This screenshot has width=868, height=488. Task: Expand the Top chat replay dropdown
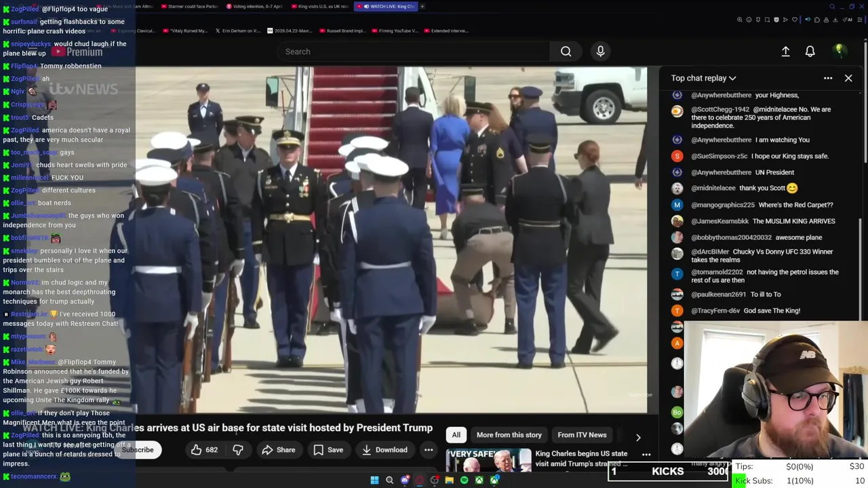[x=703, y=78]
